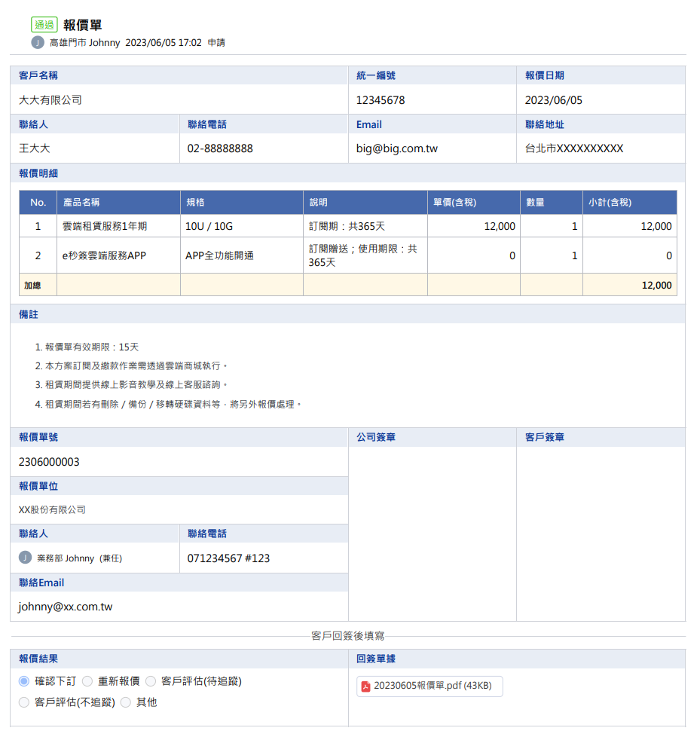700x737 pixels.
Task: Click the 訂閱期：共365天 description cell
Action: tap(365, 226)
